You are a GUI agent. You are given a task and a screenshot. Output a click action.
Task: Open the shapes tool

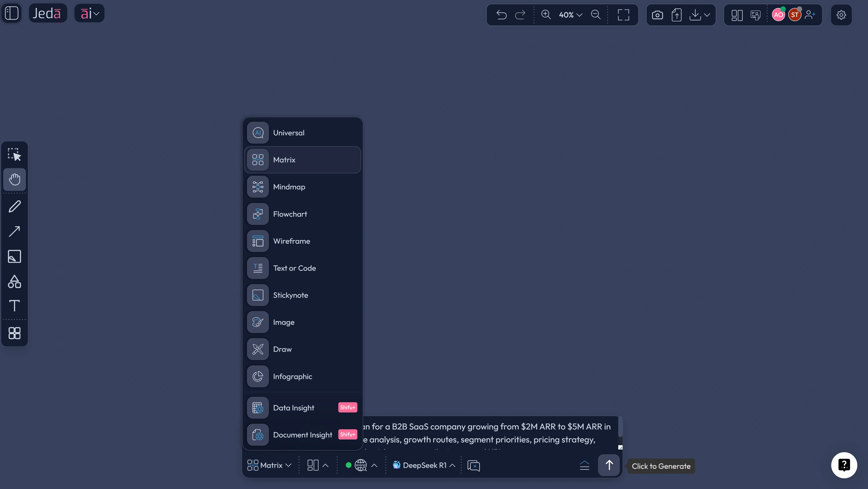(15, 281)
